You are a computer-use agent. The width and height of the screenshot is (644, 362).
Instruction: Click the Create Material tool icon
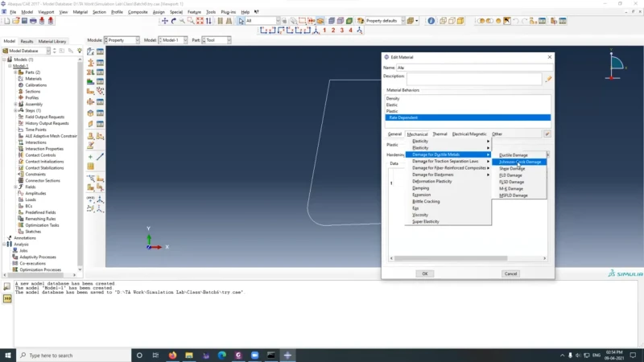click(x=90, y=51)
